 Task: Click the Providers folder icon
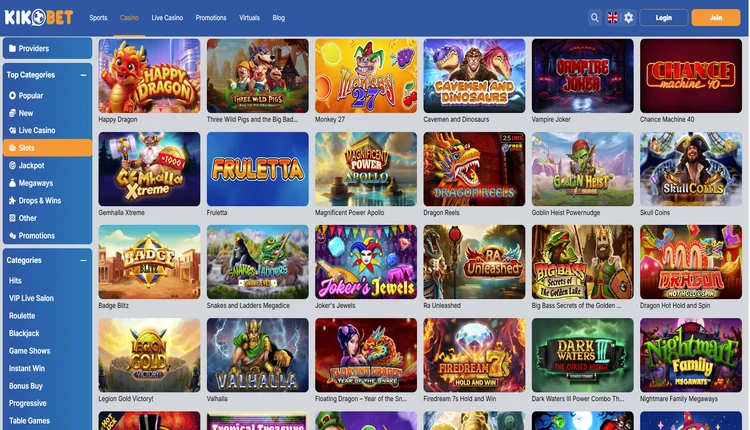[x=12, y=48]
